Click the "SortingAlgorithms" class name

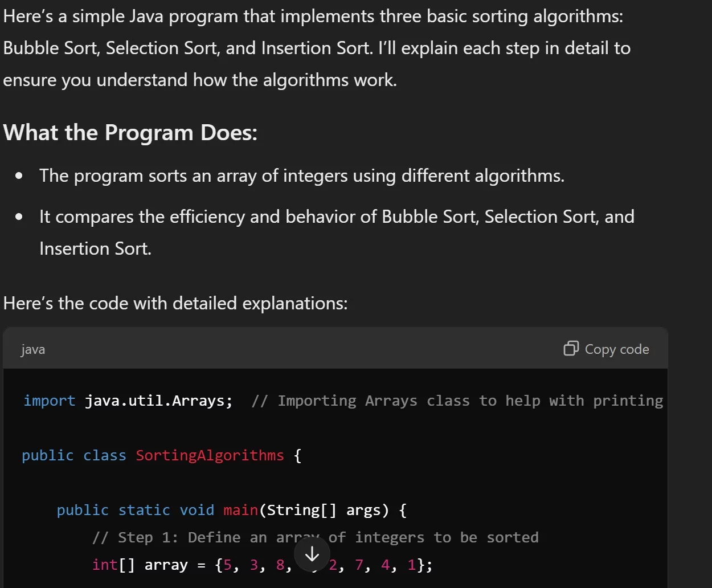(x=210, y=455)
